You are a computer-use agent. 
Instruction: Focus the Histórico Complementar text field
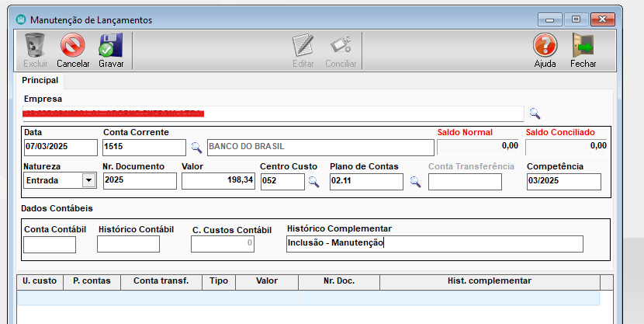pyautogui.click(x=435, y=244)
